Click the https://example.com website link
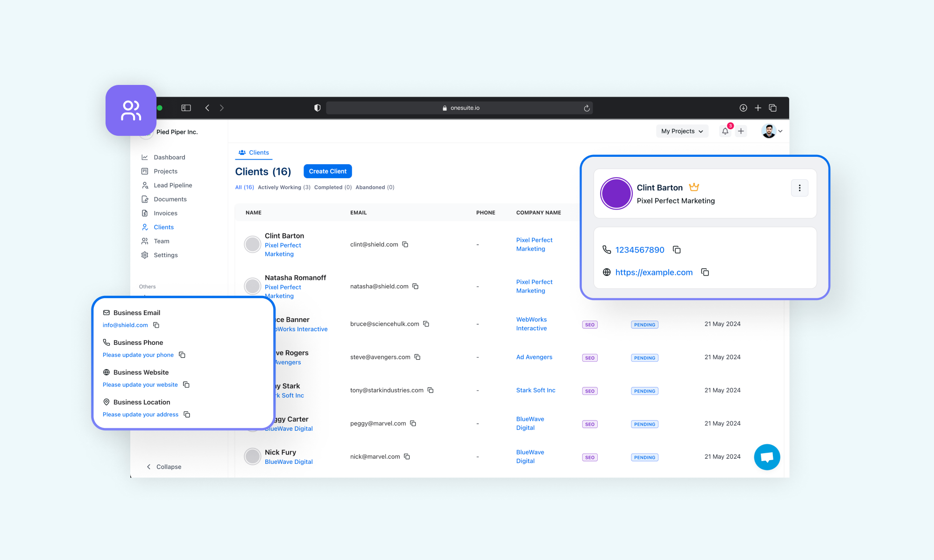The width and height of the screenshot is (934, 560). [654, 272]
